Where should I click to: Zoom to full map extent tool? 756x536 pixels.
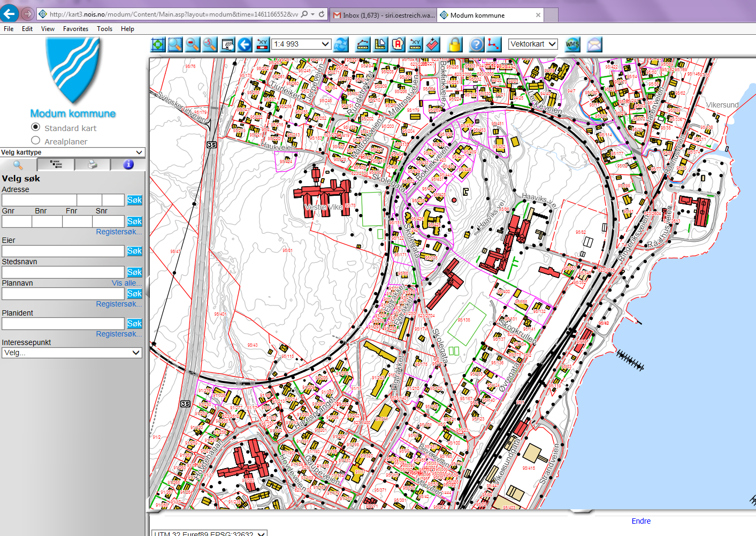[158, 44]
